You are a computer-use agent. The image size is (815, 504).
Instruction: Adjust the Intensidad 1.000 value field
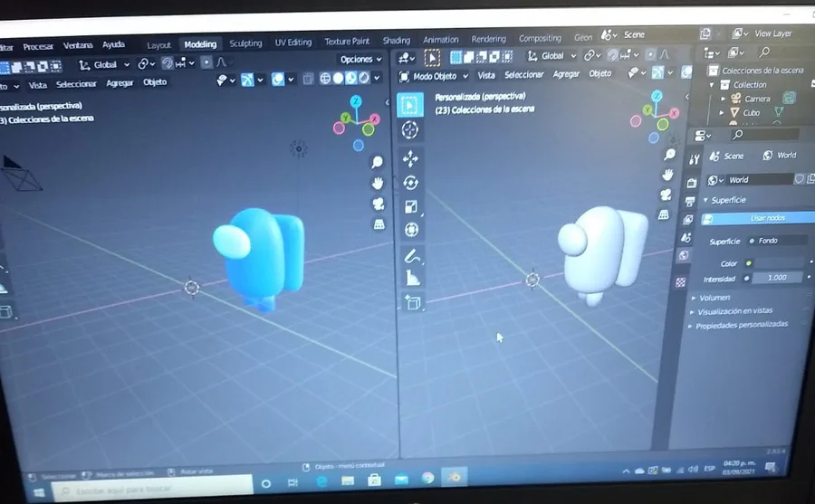(x=777, y=278)
